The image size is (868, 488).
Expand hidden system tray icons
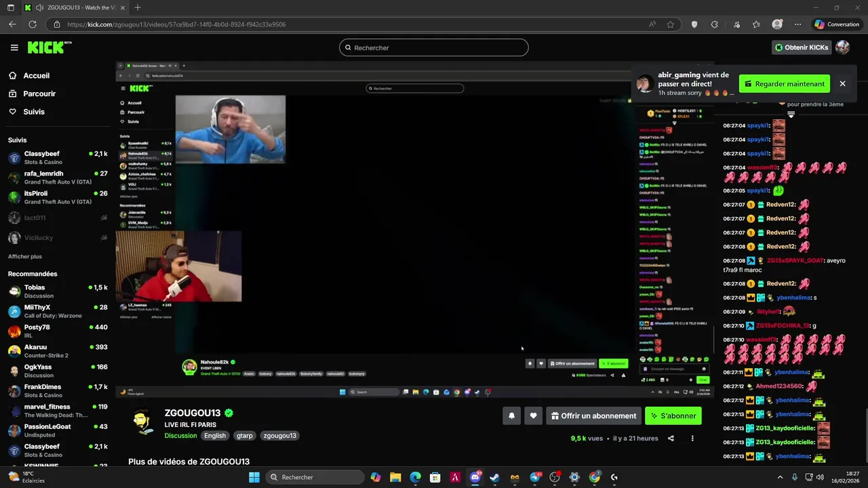(780, 477)
